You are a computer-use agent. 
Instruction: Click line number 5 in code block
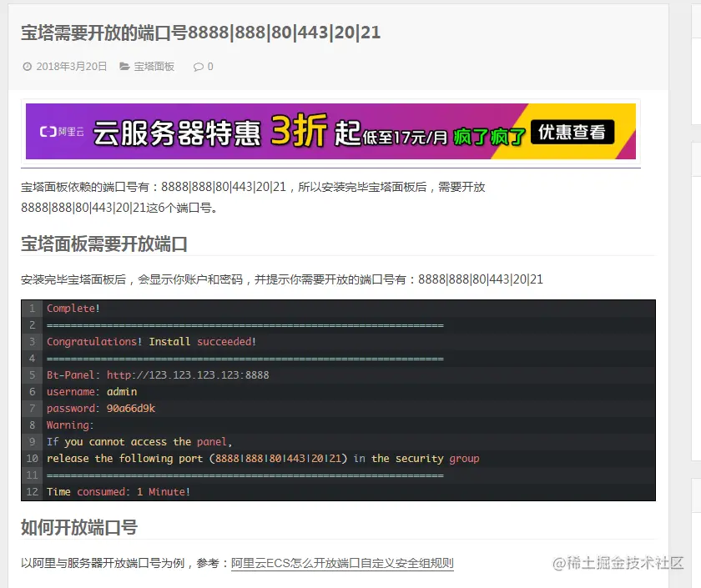[x=33, y=375]
